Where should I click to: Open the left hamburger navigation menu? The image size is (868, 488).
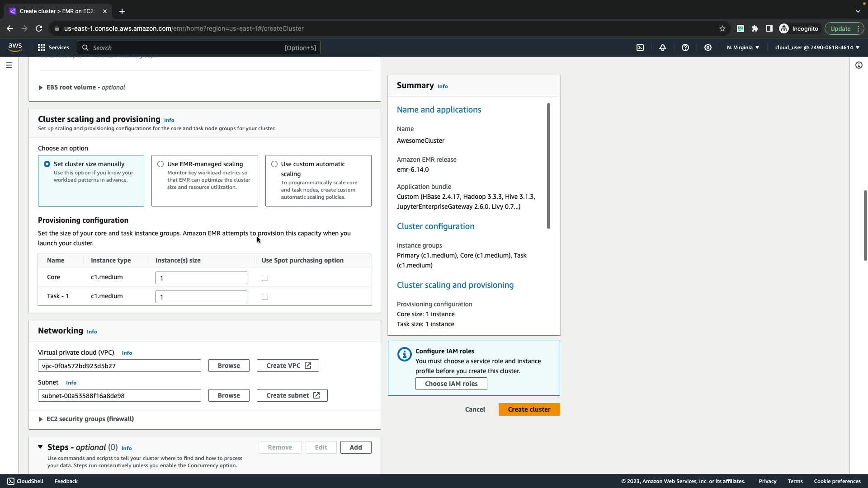pyautogui.click(x=9, y=65)
